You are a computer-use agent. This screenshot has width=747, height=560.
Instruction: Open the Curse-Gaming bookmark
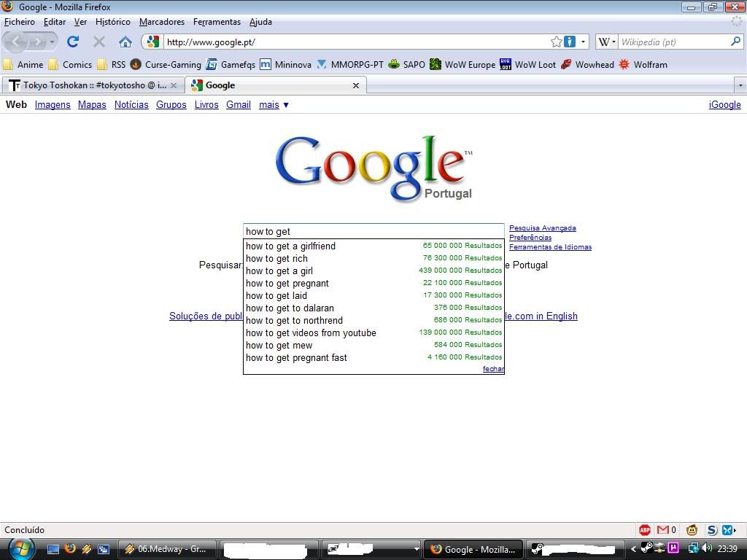coord(166,64)
